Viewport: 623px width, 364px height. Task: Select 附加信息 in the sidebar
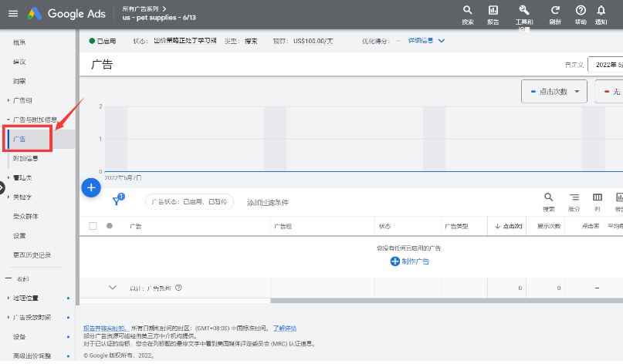coord(25,158)
